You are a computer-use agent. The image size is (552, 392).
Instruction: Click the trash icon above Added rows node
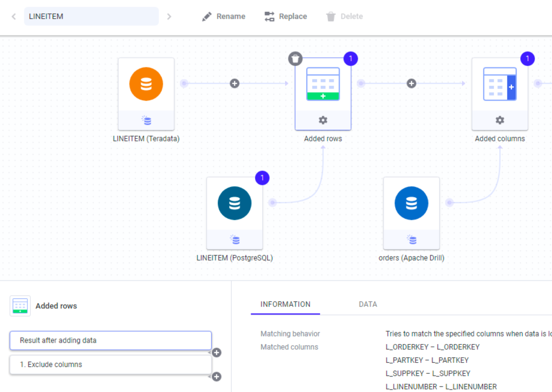295,58
